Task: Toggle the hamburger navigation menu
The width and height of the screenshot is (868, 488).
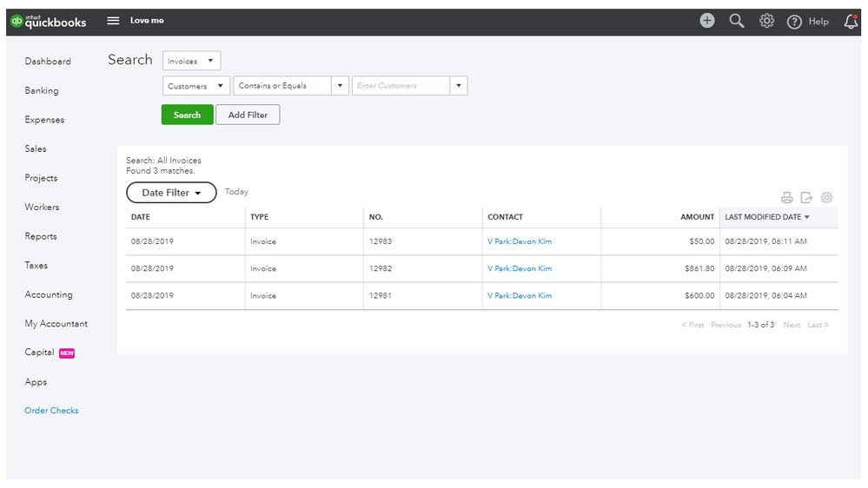Action: tap(113, 21)
